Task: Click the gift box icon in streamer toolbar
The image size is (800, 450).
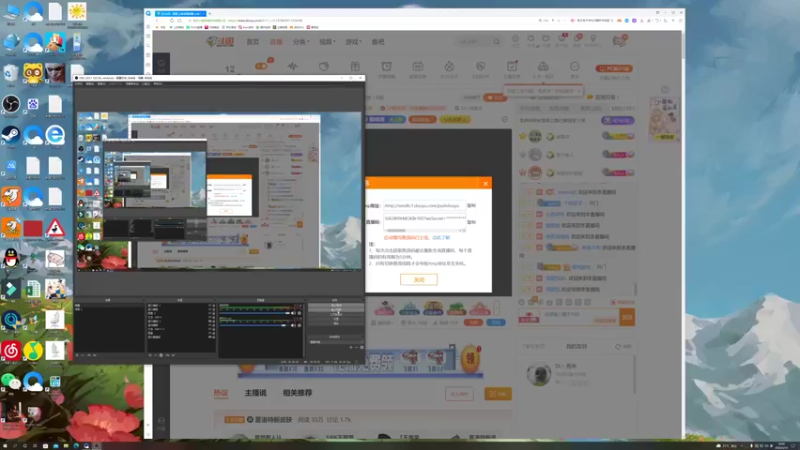Action: (355, 66)
